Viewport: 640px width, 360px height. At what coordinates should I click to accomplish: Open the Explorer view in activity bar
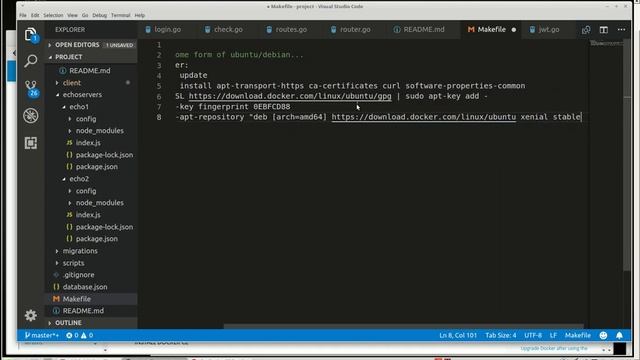31,35
